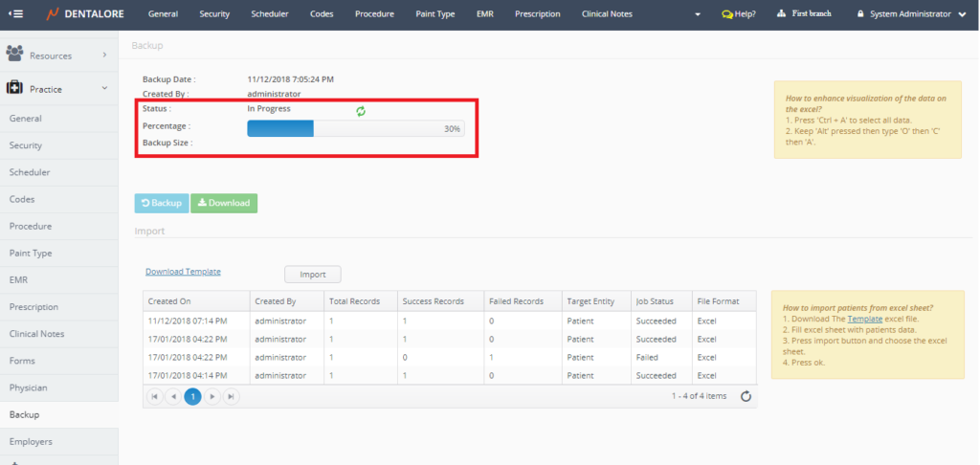The width and height of the screenshot is (980, 465).
Task: Open Scheduler in the top menu
Action: point(269,14)
